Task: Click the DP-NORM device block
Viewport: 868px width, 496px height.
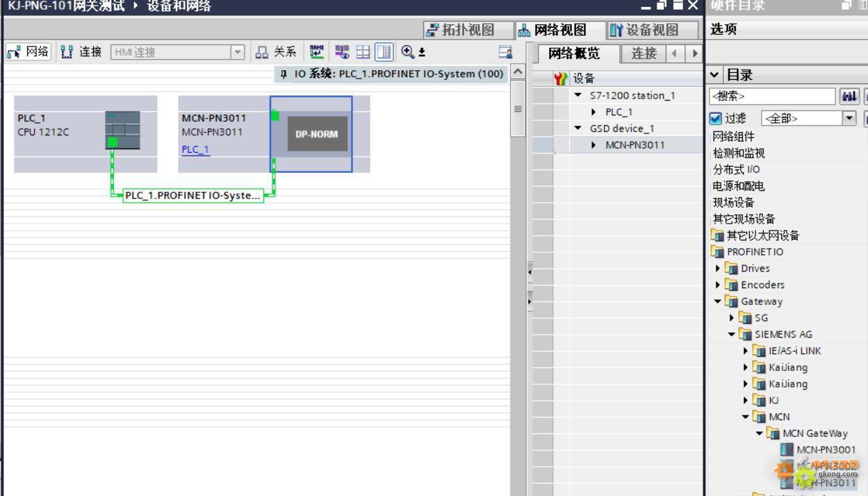Action: (x=317, y=134)
